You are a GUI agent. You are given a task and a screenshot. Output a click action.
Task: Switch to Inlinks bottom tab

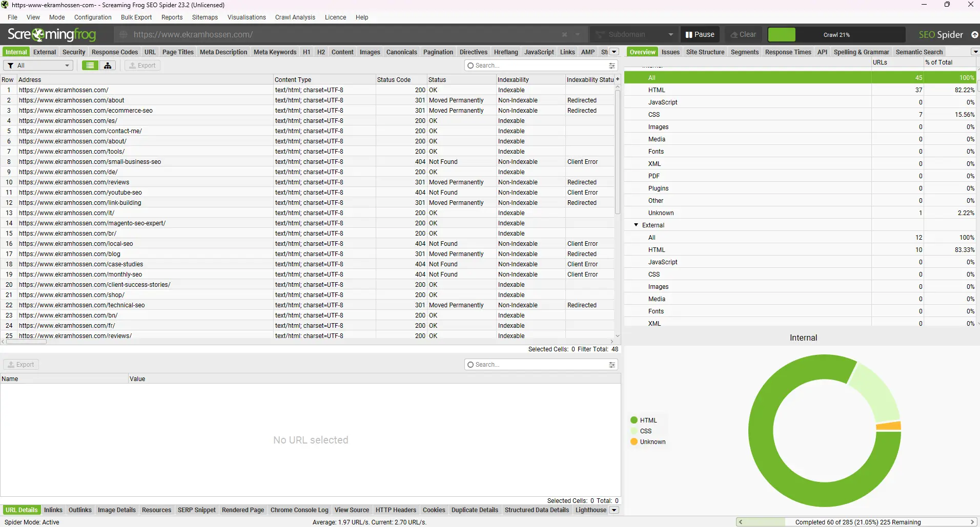click(x=53, y=510)
